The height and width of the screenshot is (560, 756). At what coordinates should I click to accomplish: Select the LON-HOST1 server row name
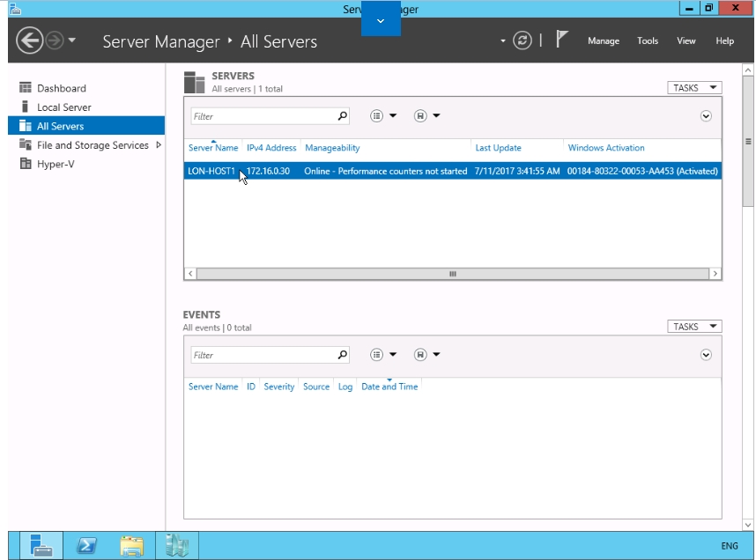[211, 171]
